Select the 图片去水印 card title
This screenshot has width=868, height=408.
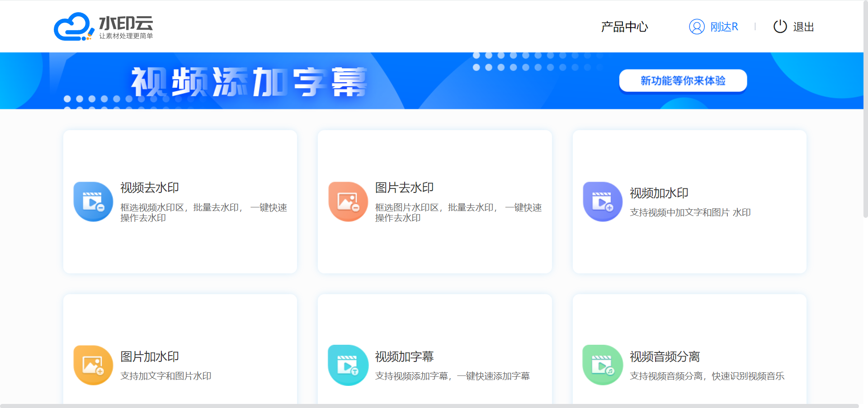pos(404,188)
